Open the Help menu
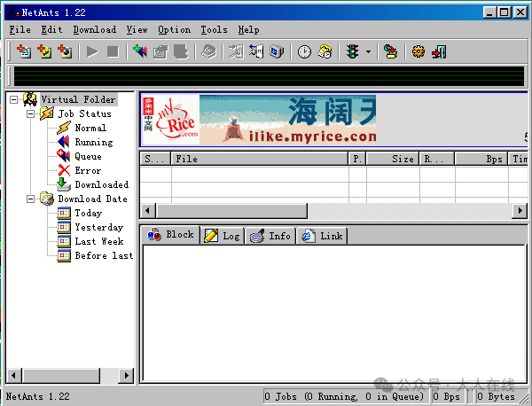Image resolution: width=532 pixels, height=406 pixels. click(248, 30)
